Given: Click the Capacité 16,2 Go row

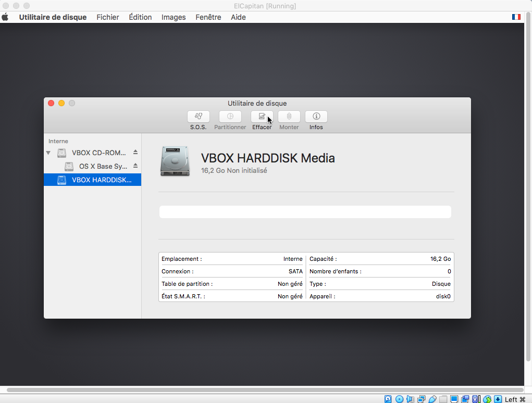Looking at the screenshot, I should coord(380,259).
